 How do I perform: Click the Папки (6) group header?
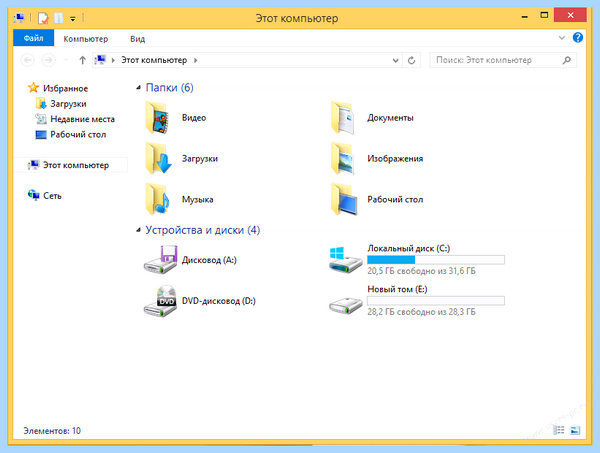point(170,88)
